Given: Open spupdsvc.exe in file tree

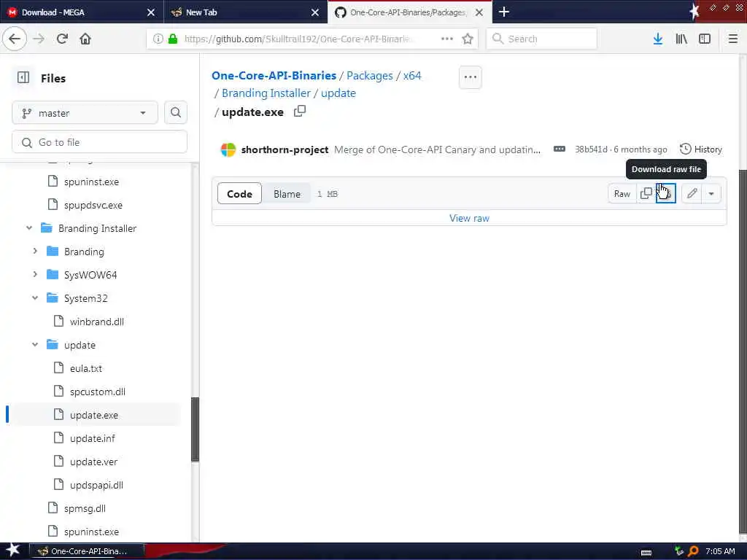Looking at the screenshot, I should pos(93,205).
